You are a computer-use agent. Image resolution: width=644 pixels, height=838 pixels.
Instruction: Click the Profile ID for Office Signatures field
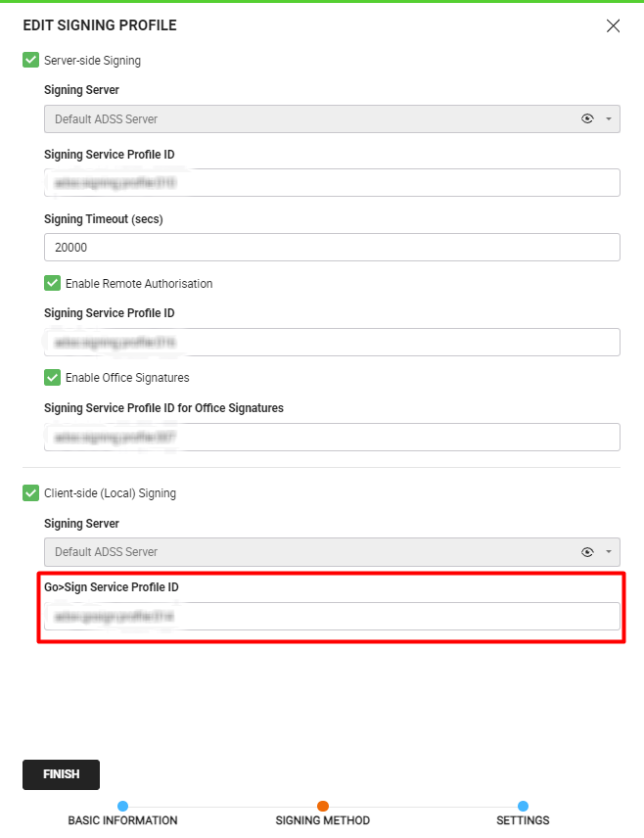[332, 437]
